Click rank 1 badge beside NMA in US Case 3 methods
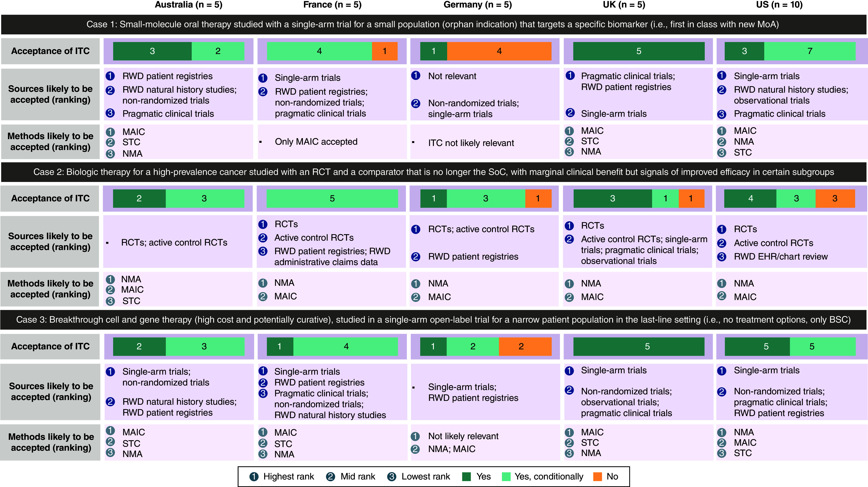 click(722, 432)
